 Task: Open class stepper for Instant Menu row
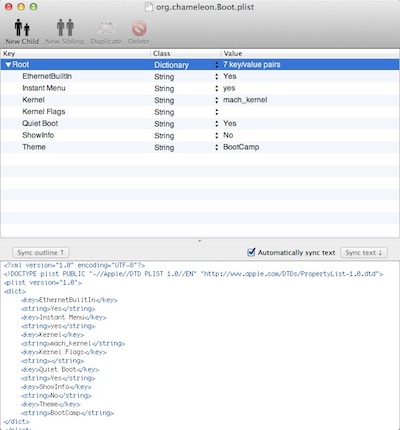tap(217, 88)
